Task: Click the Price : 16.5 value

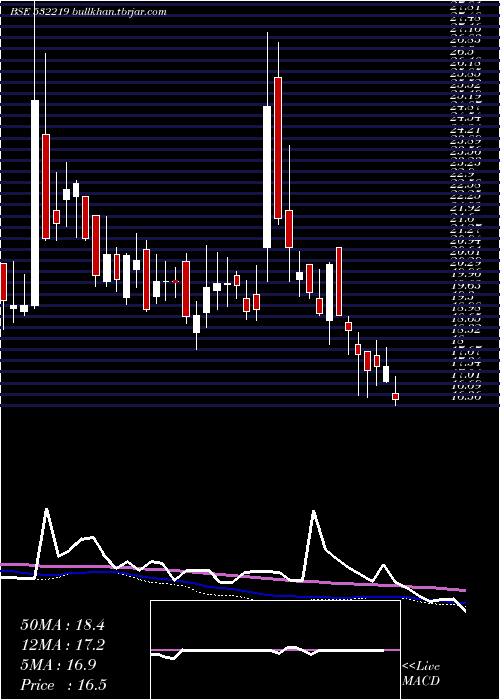Action: [63, 685]
